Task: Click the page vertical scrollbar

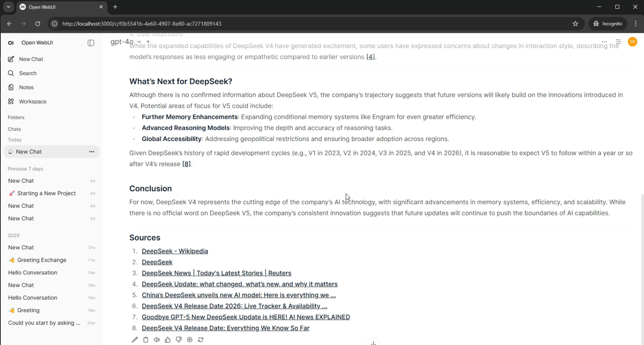Action: coord(642,269)
